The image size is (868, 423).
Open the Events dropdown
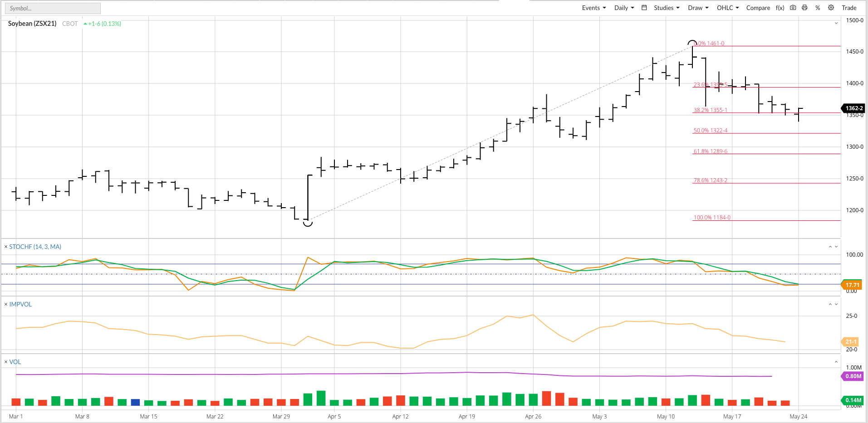click(593, 8)
